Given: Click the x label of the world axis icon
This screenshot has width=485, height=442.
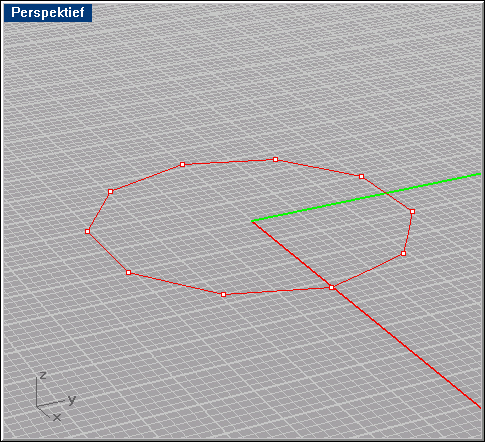Looking at the screenshot, I should click(x=57, y=417).
